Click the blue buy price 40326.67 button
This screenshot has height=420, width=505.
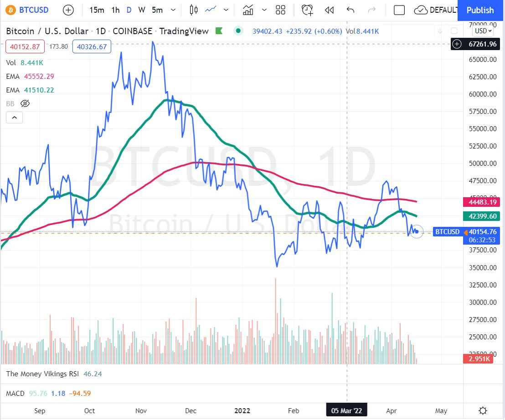[92, 46]
